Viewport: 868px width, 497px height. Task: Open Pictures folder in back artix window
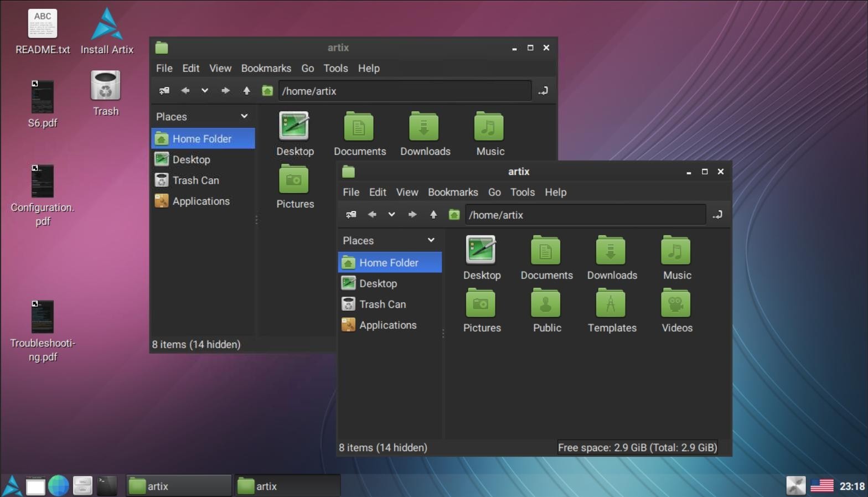(295, 187)
